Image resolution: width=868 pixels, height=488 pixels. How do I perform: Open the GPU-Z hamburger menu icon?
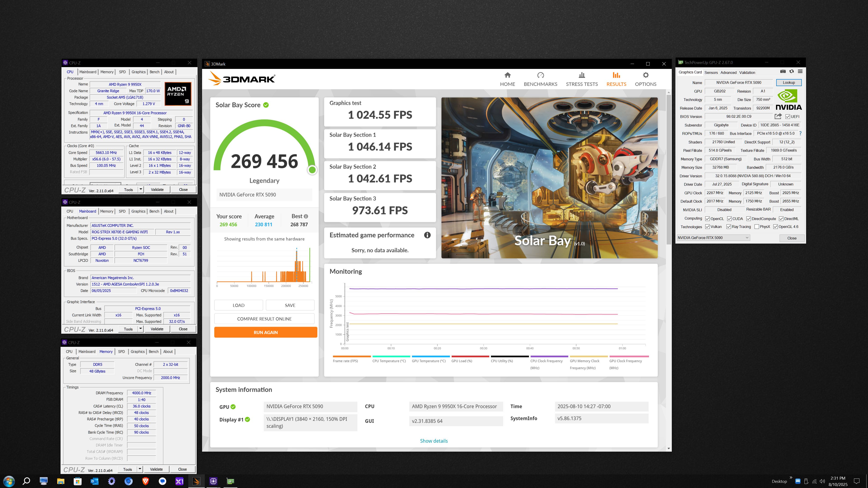click(x=800, y=71)
